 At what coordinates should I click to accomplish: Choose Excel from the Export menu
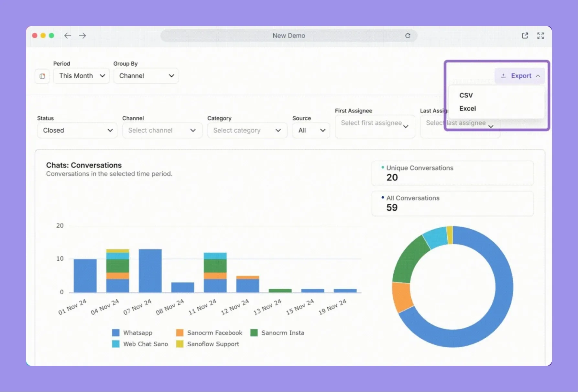467,109
